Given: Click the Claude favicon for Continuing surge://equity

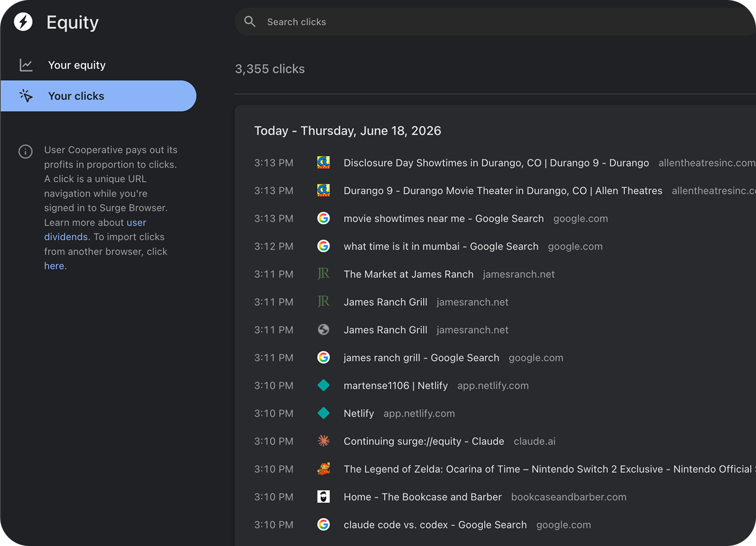Looking at the screenshot, I should pos(324,441).
